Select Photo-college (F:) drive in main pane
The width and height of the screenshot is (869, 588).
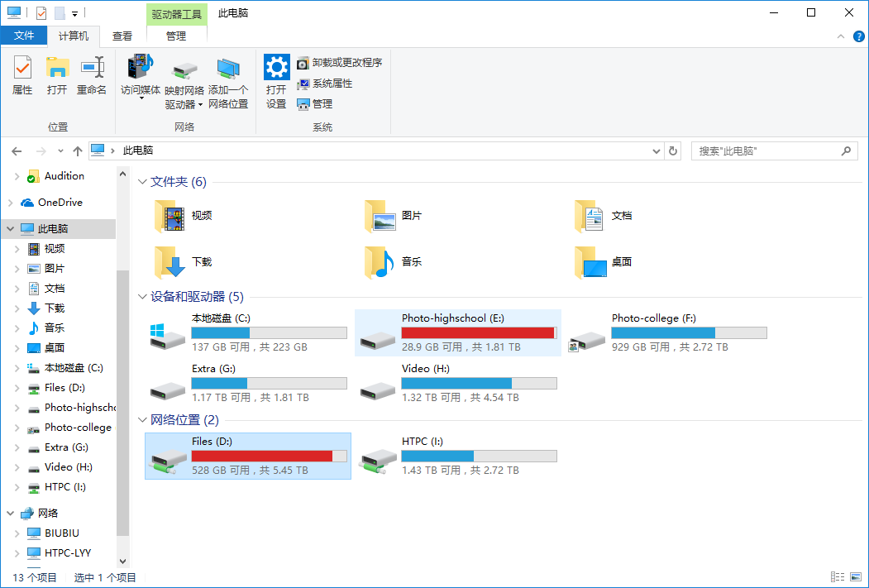(668, 332)
